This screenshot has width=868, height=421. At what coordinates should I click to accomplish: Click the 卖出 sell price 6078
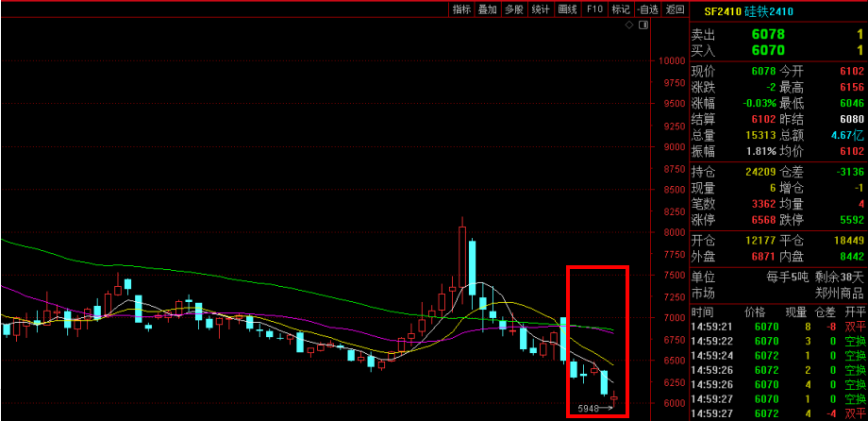pos(768,34)
